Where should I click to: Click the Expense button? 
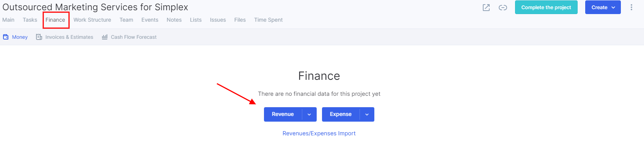tap(341, 114)
